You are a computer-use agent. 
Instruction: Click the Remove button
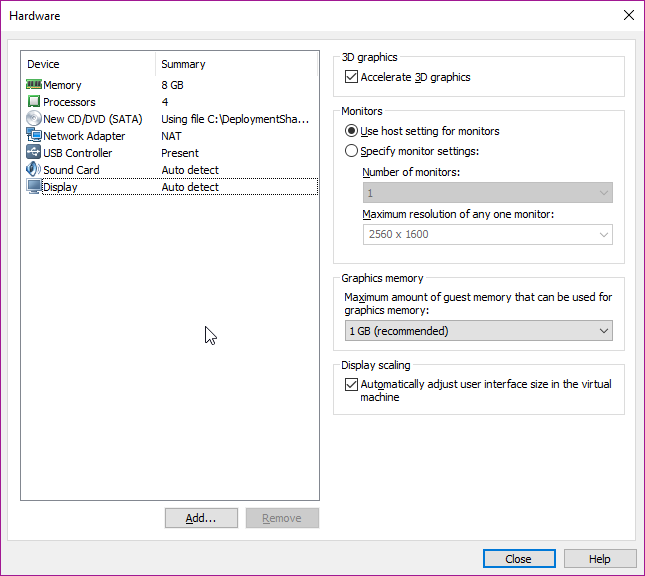click(x=282, y=518)
